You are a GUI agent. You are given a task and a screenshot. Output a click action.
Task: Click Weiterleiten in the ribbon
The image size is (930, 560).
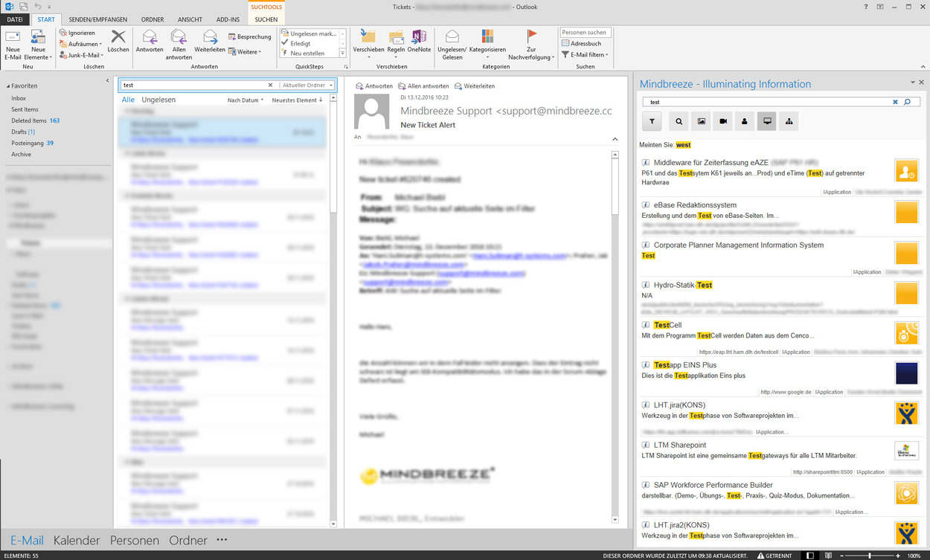click(210, 42)
